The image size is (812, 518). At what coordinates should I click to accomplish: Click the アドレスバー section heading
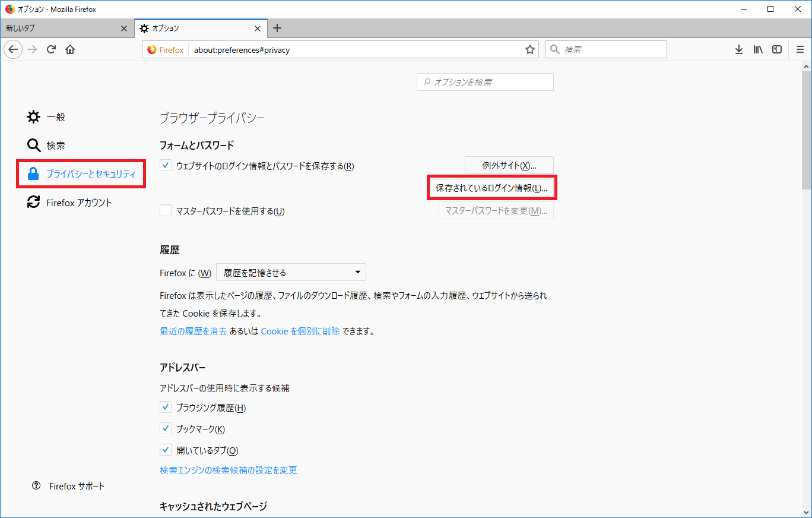(183, 368)
